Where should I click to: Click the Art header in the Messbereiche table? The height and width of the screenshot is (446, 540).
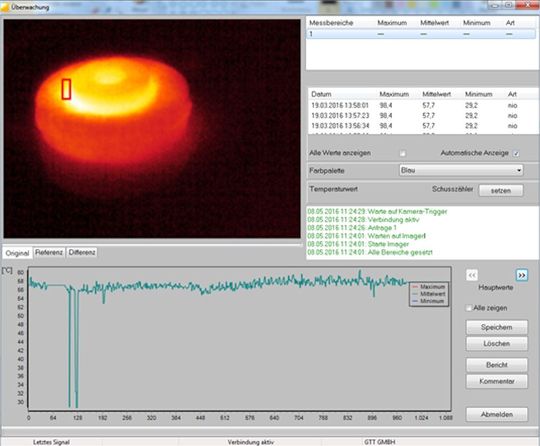(510, 23)
